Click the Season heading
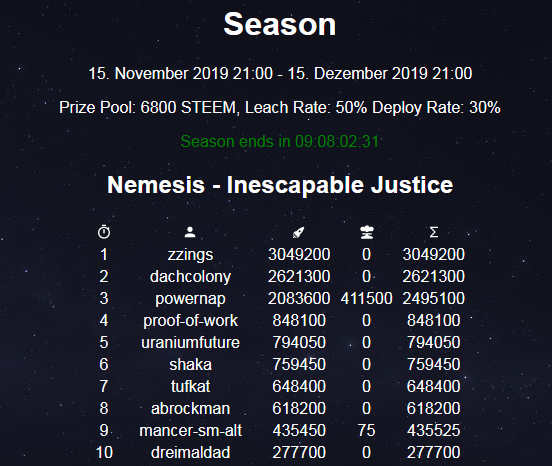The height and width of the screenshot is (466, 552). point(280,24)
